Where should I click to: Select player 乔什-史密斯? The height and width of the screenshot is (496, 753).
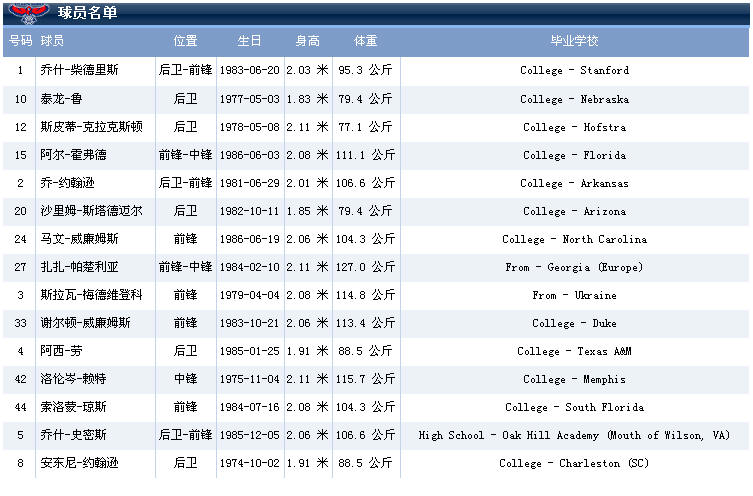(x=73, y=435)
